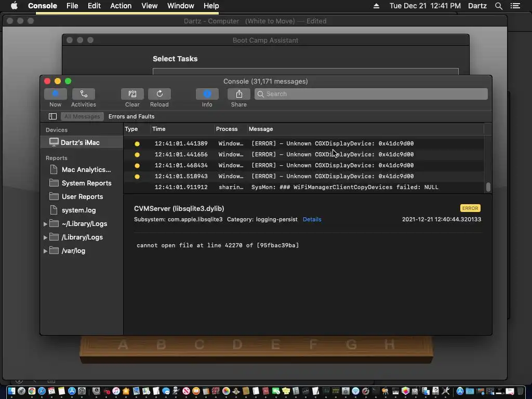Image resolution: width=532 pixels, height=399 pixels.
Task: Open the View menu
Action: [x=149, y=6]
